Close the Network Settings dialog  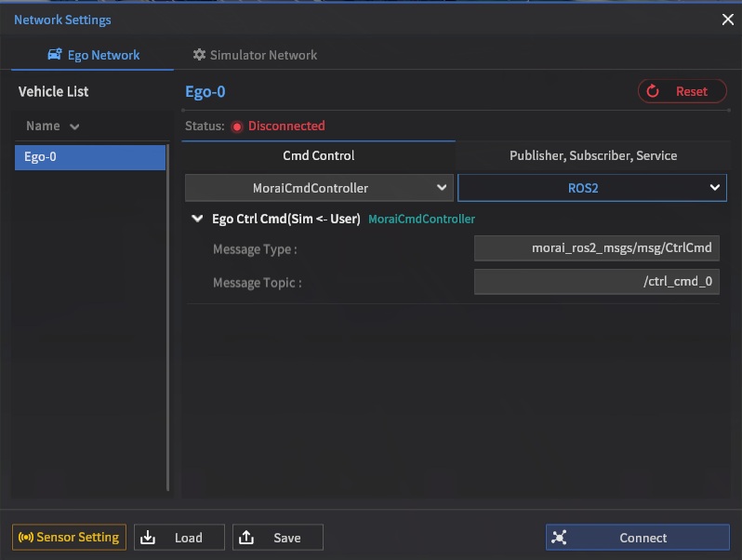727,20
